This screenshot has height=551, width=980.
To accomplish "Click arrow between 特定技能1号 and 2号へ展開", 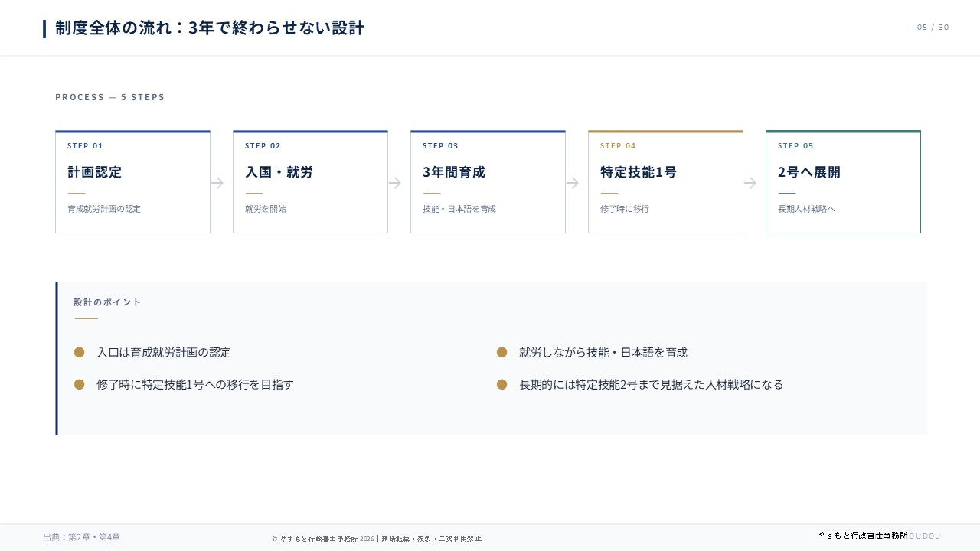I will 750,183.
